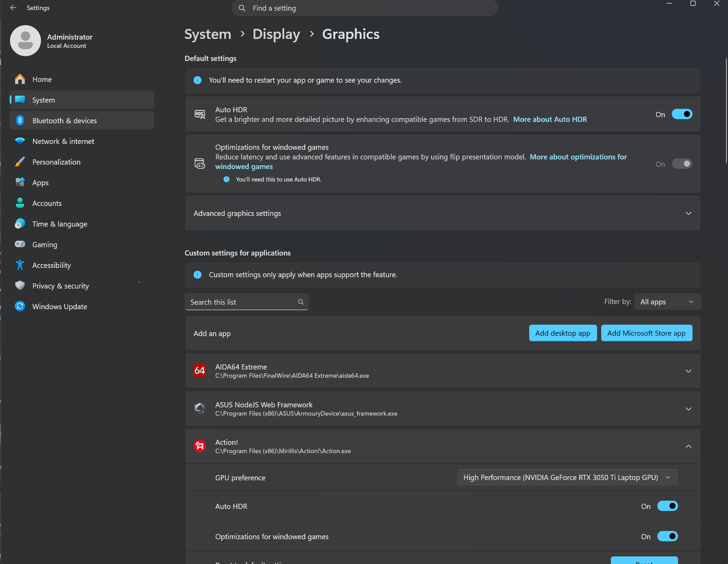Image resolution: width=728 pixels, height=564 pixels.
Task: Click the Gaming controller icon
Action: (x=20, y=244)
